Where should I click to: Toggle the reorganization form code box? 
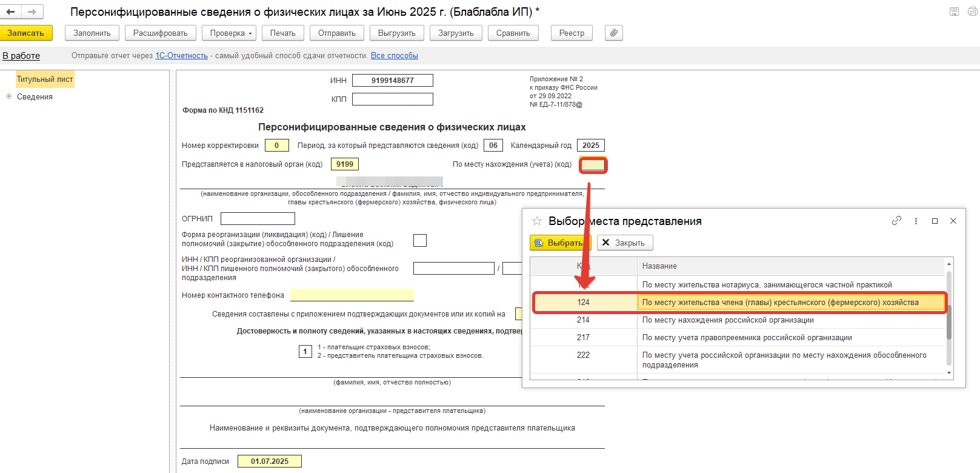(419, 241)
